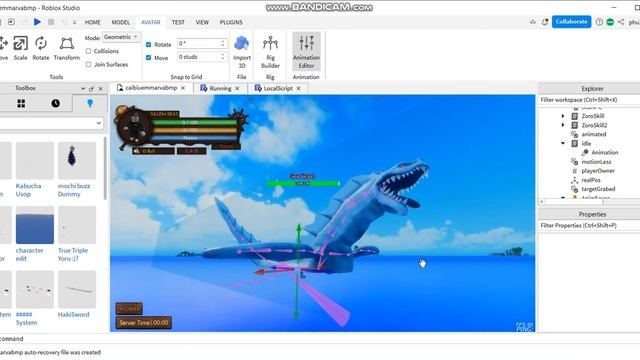
Task: Open the PLUGINS ribbon tab
Action: point(231,22)
